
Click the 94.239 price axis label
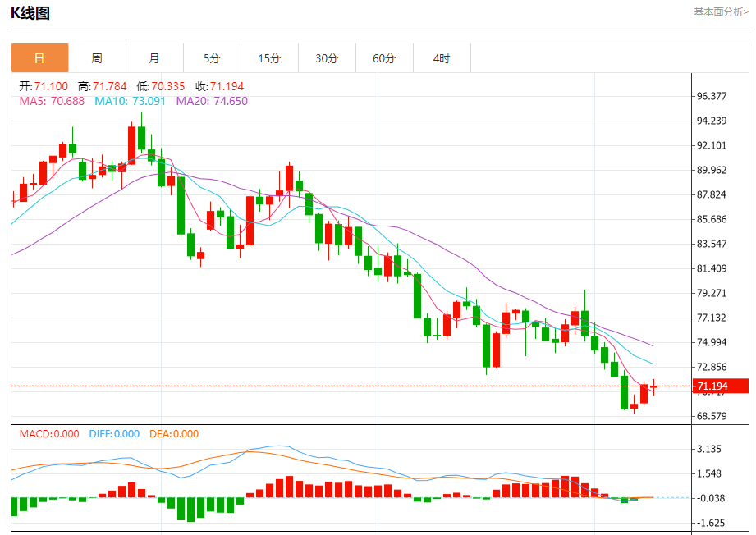pyautogui.click(x=712, y=121)
